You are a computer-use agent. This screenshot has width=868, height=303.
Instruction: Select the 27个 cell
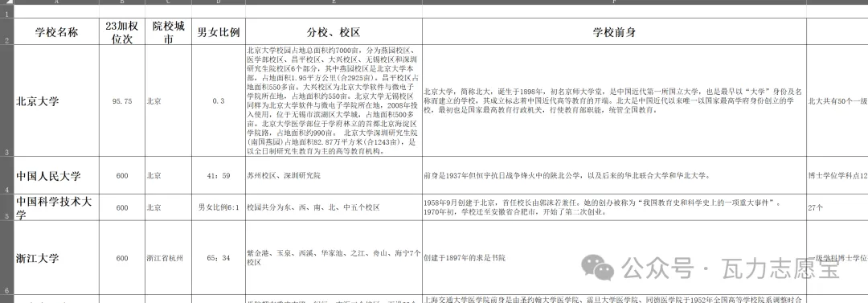[837, 207]
